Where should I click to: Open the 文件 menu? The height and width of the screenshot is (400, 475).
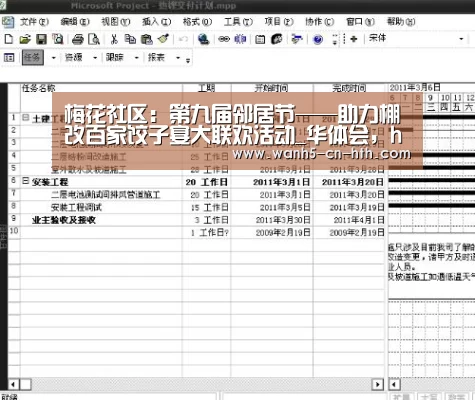(34, 22)
